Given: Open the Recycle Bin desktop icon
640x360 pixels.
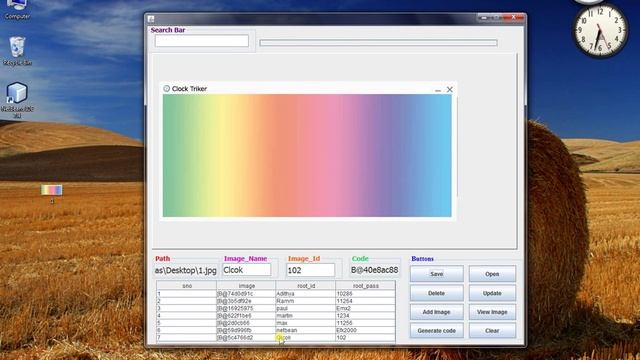Looking at the screenshot, I should pyautogui.click(x=17, y=51).
